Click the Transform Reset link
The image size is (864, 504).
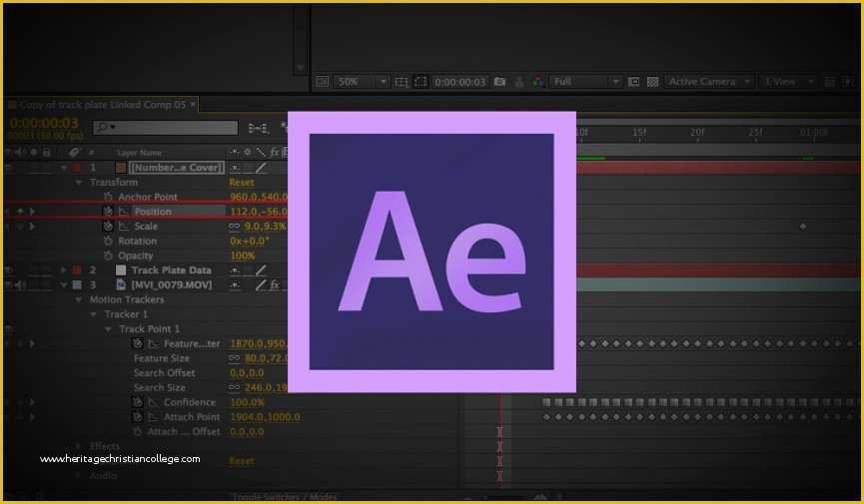[x=242, y=183]
